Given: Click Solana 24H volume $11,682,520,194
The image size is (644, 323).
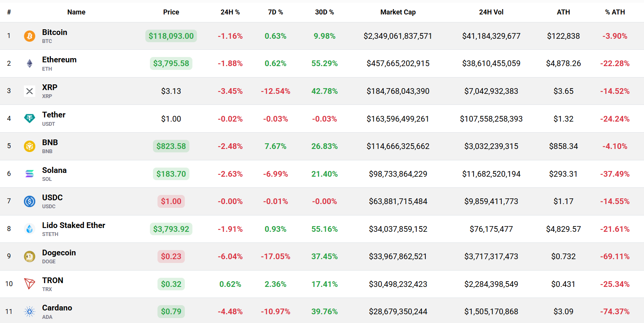Looking at the screenshot, I should (x=491, y=174).
